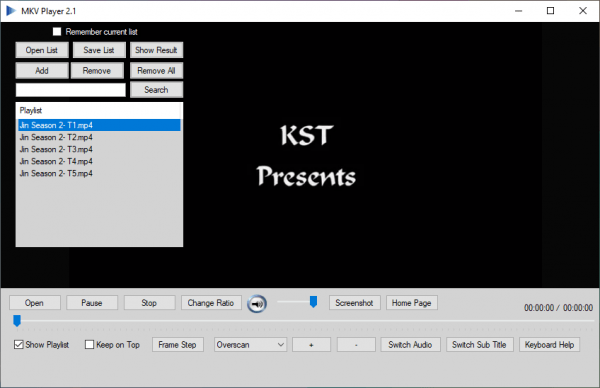
Task: Click the Save List button
Action: pos(99,50)
